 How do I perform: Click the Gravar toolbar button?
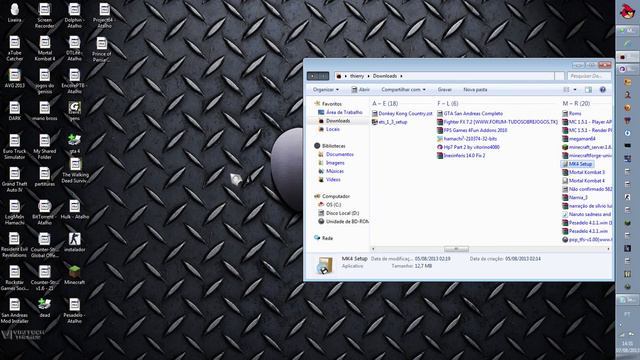click(444, 89)
